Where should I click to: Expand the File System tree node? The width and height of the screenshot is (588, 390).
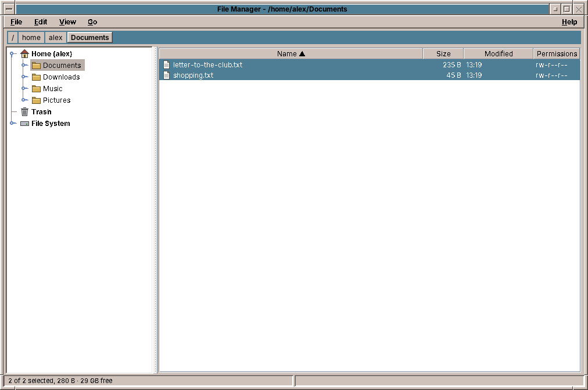(12, 123)
